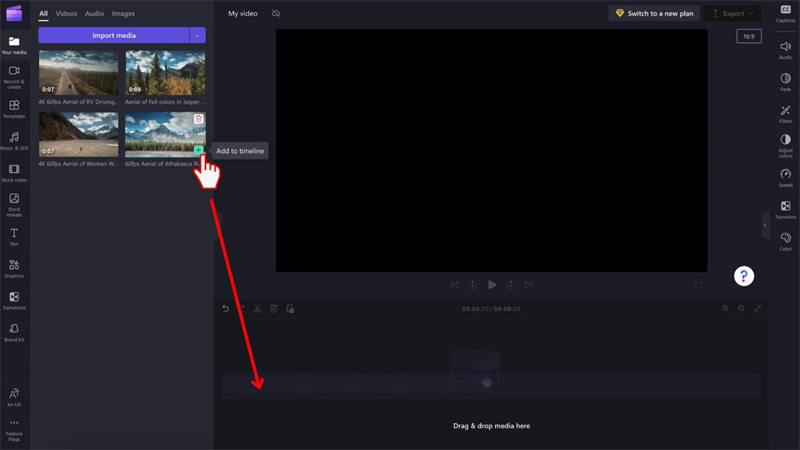Open the Captions panel
Image resolution: width=800 pixels, height=450 pixels.
(785, 13)
